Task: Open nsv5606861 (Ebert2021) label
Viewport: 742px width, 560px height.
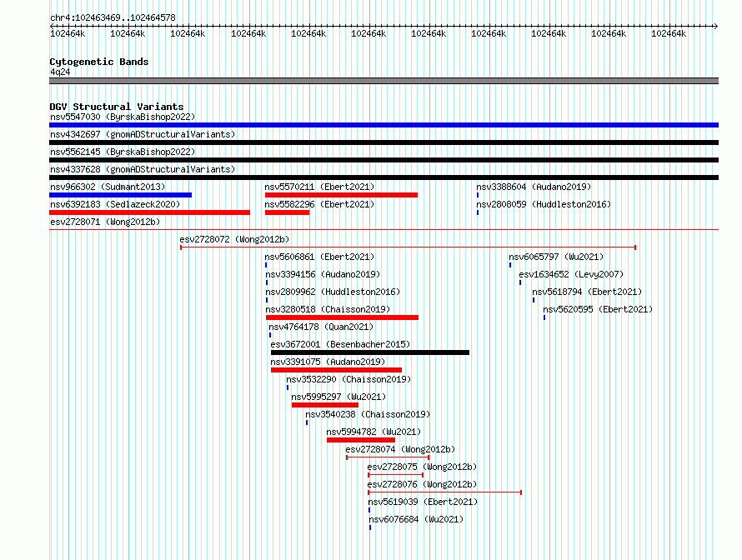Action: pyautogui.click(x=319, y=257)
